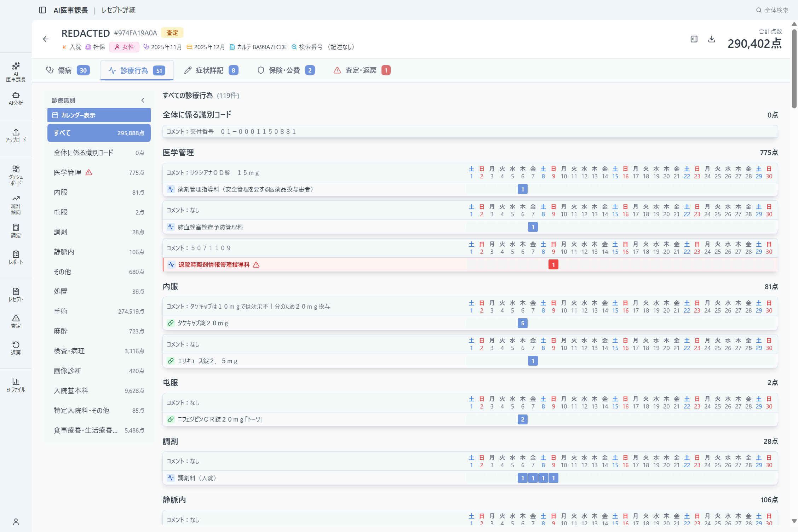Collapse the 診療識別 panel chevron
This screenshot has width=798, height=532.
(x=143, y=100)
